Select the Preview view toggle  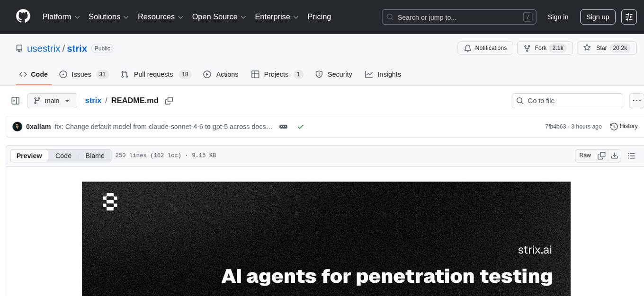(29, 156)
